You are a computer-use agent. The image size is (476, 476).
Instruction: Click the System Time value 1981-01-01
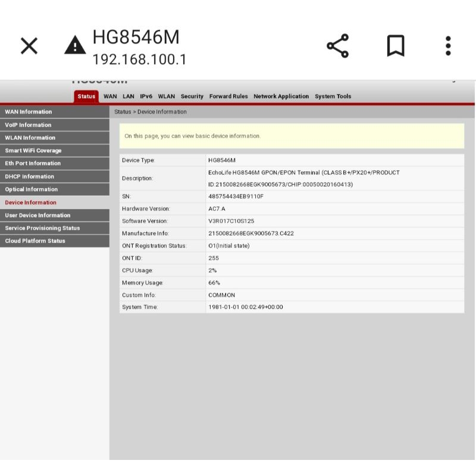click(245, 307)
